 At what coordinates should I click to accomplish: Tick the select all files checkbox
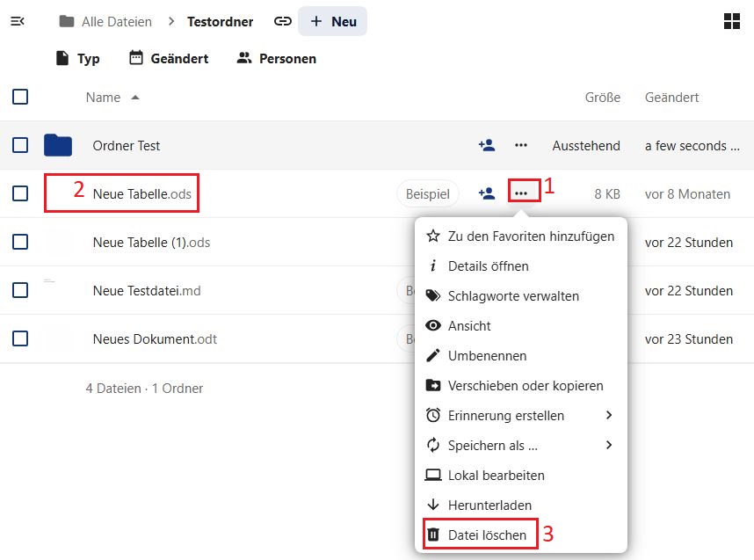coord(20,98)
